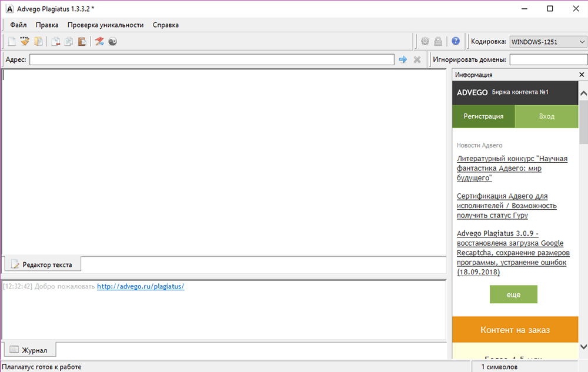The image size is (588, 372).
Task: Click the green еще button
Action: (513, 294)
